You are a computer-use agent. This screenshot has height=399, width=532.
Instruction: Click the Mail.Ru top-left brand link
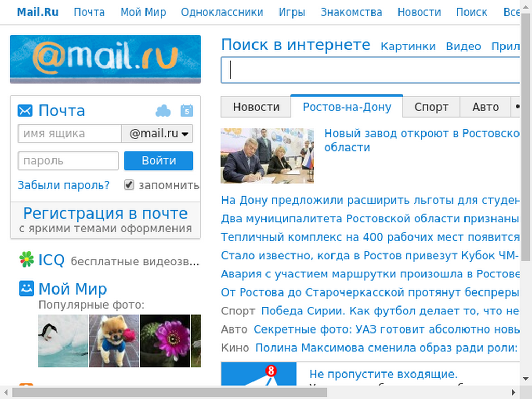37,12
